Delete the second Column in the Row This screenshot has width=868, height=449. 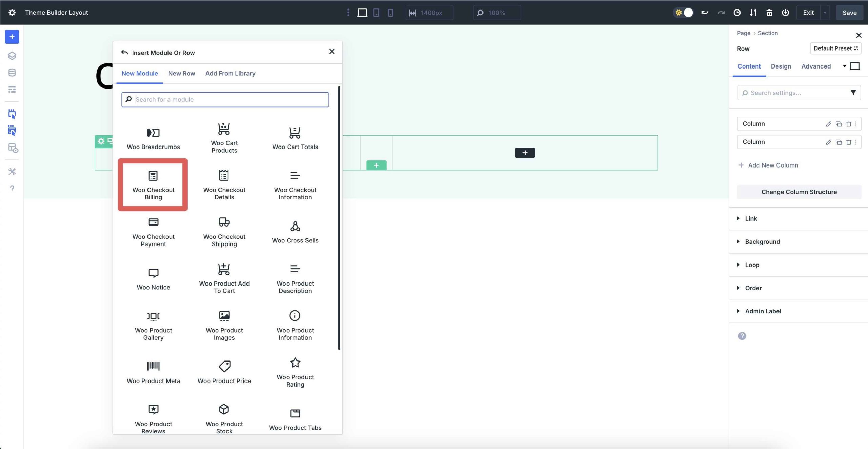pyautogui.click(x=848, y=142)
